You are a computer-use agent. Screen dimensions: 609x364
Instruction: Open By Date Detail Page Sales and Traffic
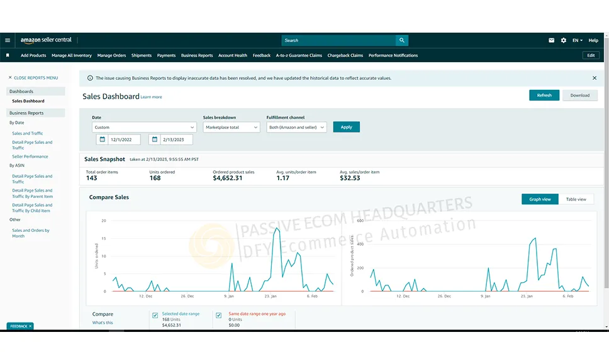click(32, 145)
